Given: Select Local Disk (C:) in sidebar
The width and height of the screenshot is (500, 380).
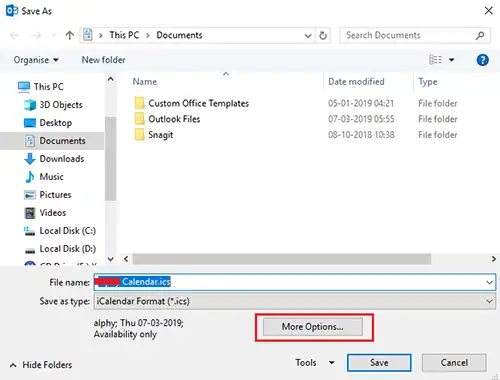Looking at the screenshot, I should [x=68, y=231].
